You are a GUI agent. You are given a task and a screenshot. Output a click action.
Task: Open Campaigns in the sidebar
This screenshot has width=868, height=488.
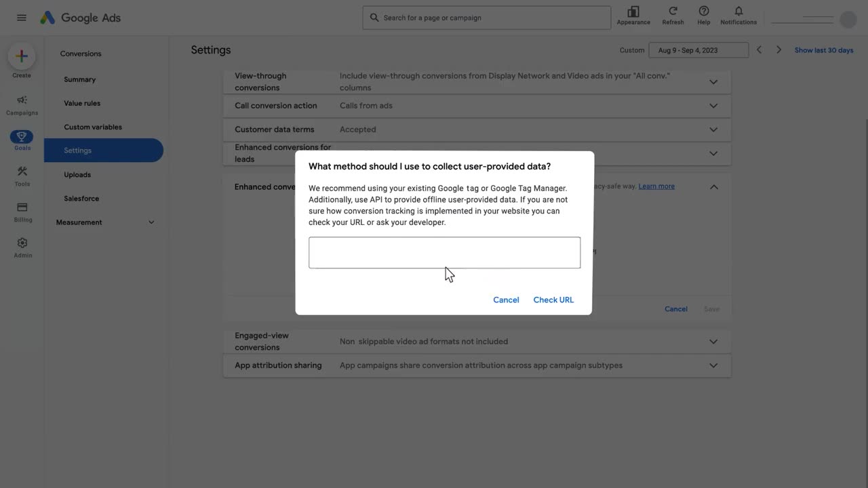(22, 104)
